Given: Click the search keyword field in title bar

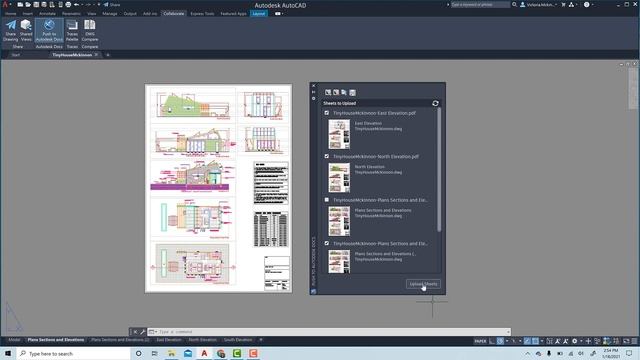Looking at the screenshot, I should pos(480,4).
